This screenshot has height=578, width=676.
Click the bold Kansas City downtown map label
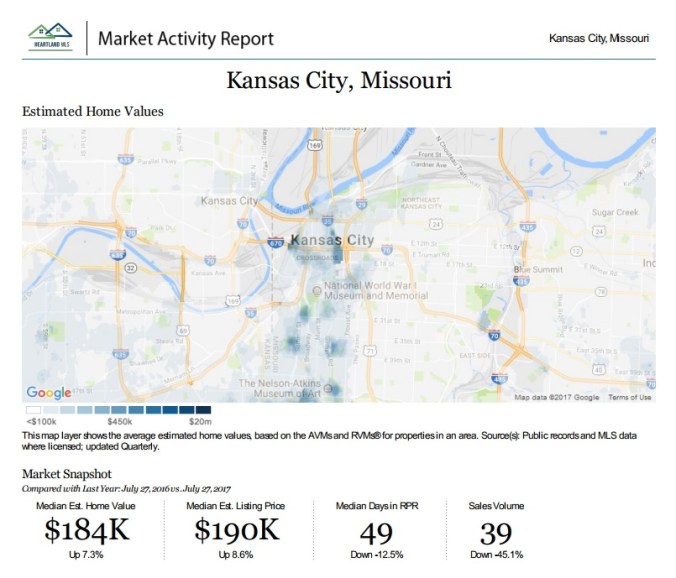click(332, 240)
